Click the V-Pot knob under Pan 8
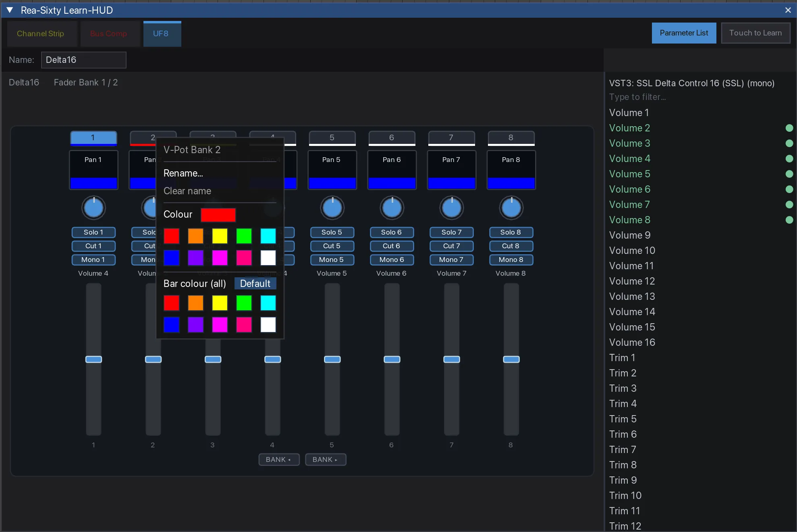The height and width of the screenshot is (532, 797). [x=511, y=208]
